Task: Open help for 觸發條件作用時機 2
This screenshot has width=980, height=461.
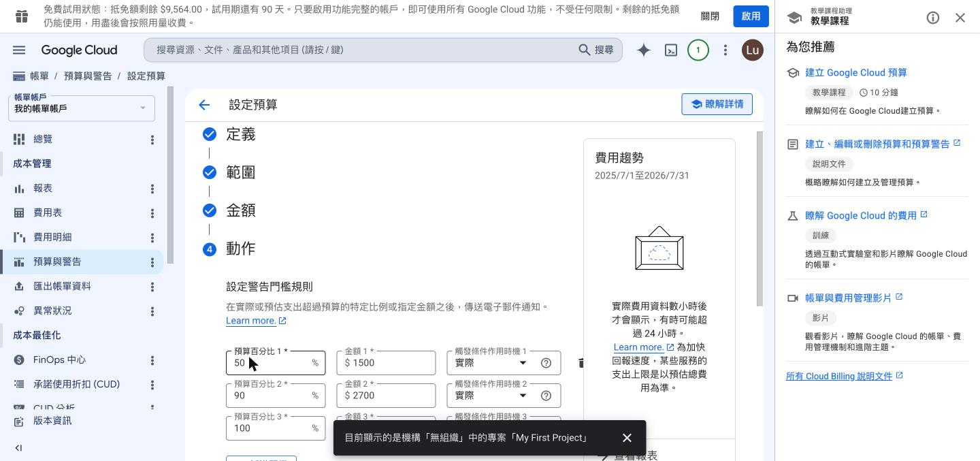Action: (546, 396)
